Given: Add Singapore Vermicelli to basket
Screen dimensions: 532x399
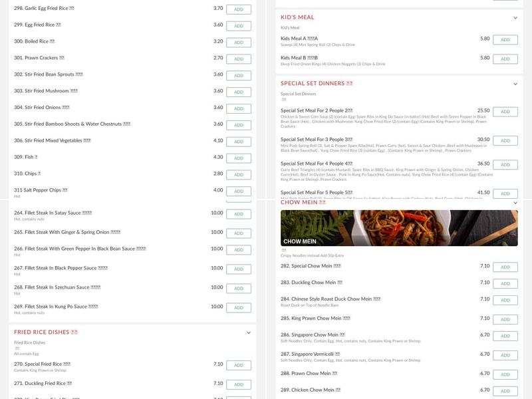Looking at the screenshot, I should [505, 356].
